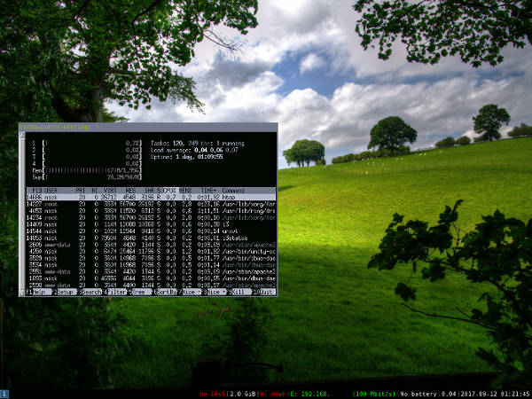Select the apache2 row with PID 2605
This screenshot has height=399, width=532.
151,245
